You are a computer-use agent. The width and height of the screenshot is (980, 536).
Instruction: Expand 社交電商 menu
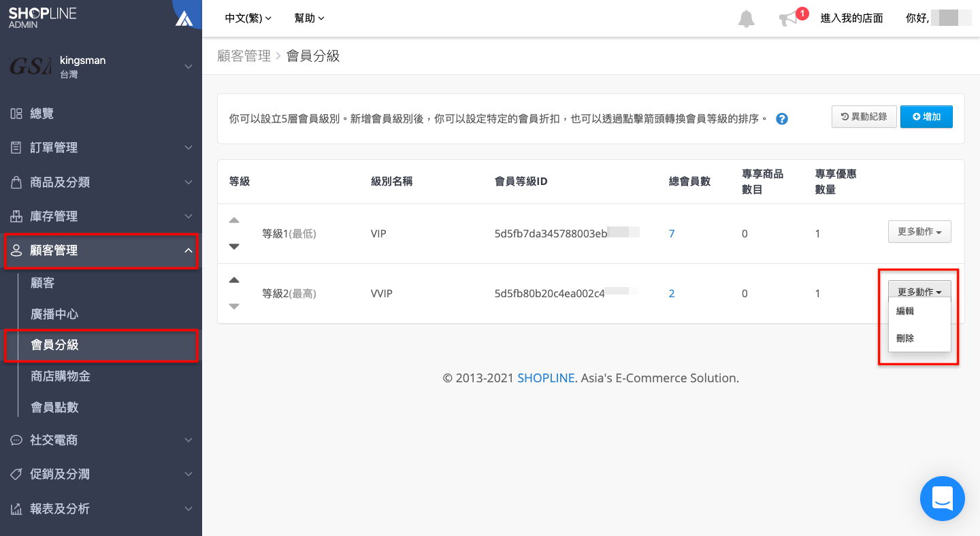(101, 440)
